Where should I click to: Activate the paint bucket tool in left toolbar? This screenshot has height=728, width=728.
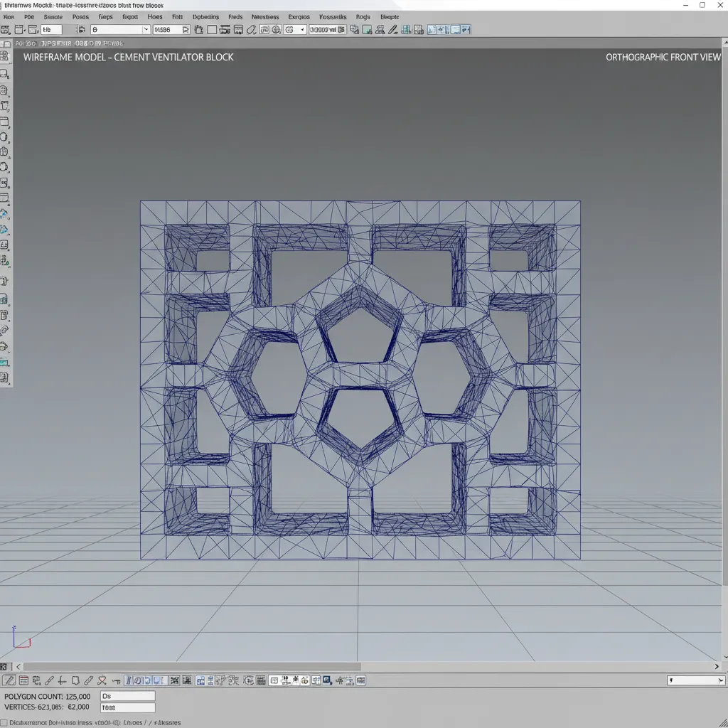coord(6,213)
